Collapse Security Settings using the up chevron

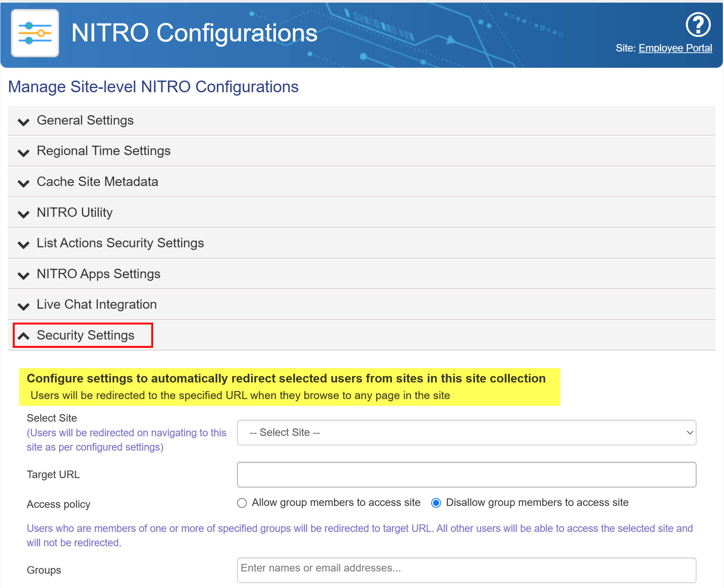tap(24, 336)
